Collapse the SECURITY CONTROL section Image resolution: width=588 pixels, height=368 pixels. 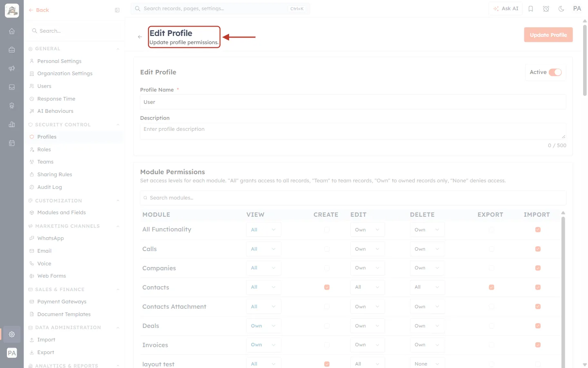coord(118,125)
